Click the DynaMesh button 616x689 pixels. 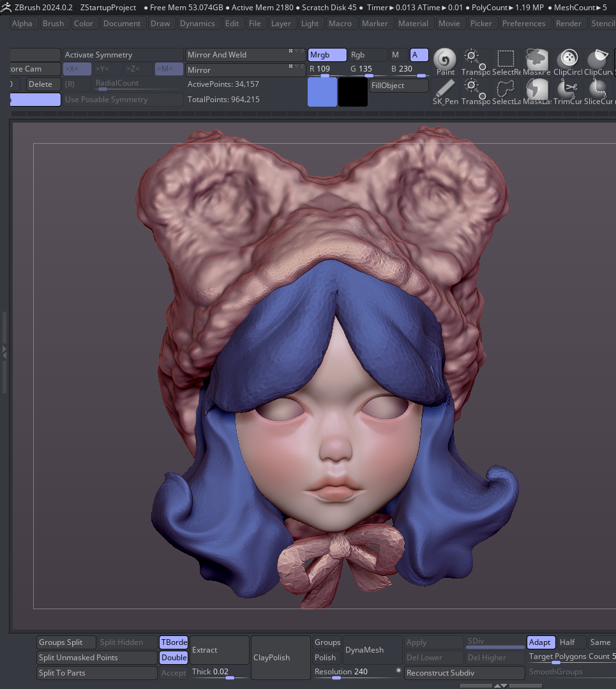364,650
